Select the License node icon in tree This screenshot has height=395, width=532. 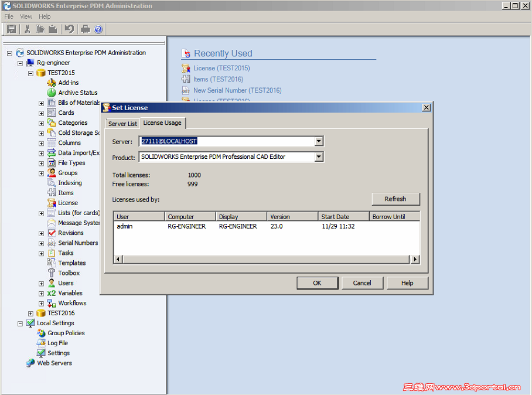pyautogui.click(x=52, y=203)
